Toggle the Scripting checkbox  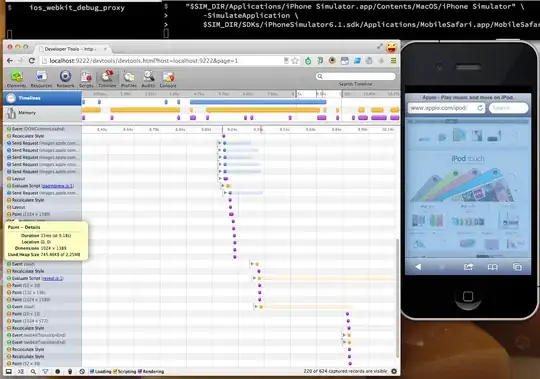(115, 371)
